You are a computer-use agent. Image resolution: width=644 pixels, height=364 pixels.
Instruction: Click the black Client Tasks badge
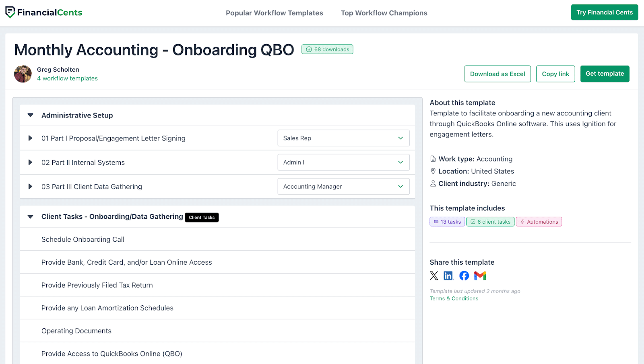202,218
